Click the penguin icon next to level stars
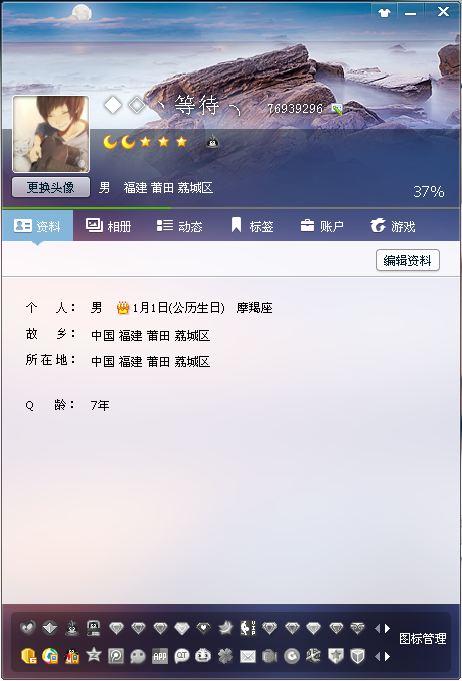 pyautogui.click(x=212, y=142)
